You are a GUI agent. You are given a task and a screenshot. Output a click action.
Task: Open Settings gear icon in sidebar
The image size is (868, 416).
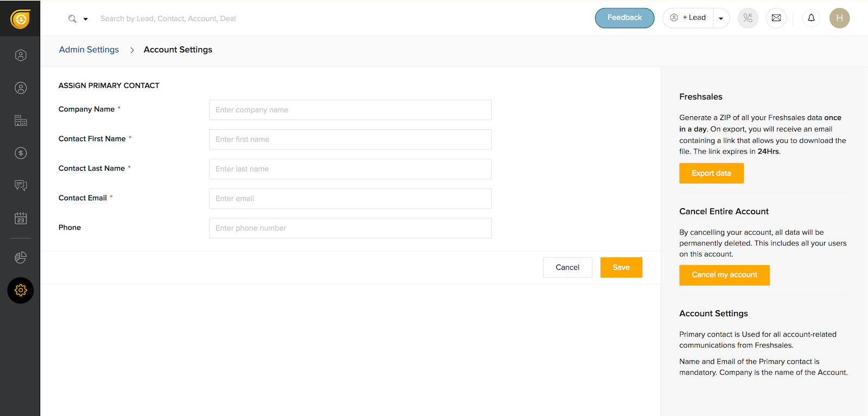tap(21, 291)
